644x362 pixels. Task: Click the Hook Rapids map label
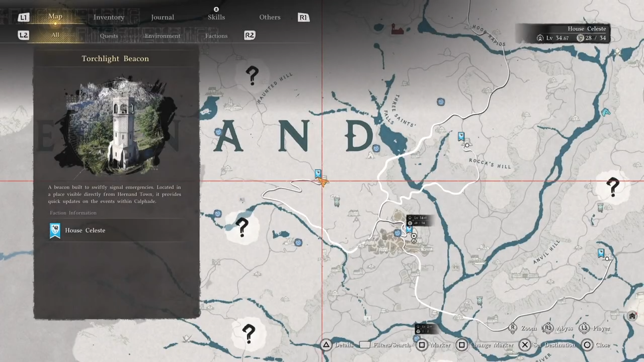(489, 35)
